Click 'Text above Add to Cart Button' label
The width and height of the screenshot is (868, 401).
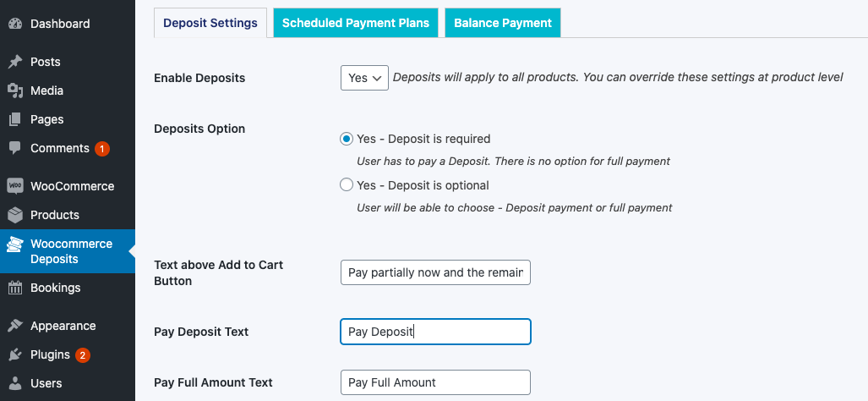pyautogui.click(x=219, y=273)
